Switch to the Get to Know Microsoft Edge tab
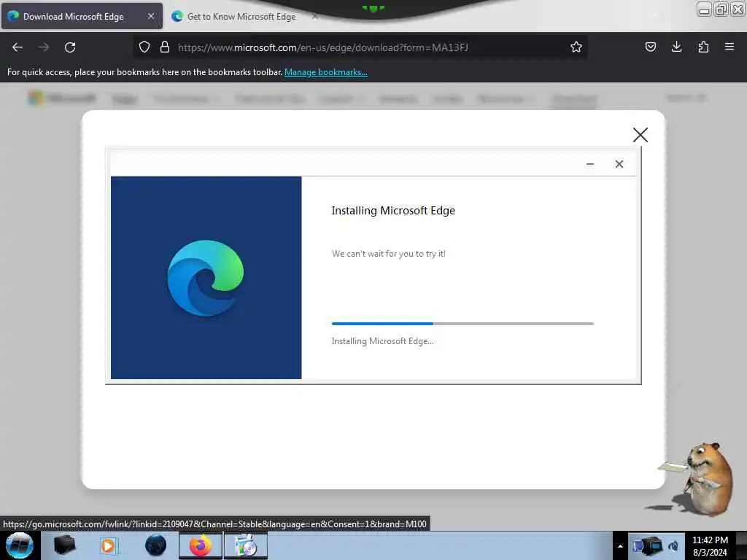This screenshot has width=747, height=560. [x=241, y=17]
